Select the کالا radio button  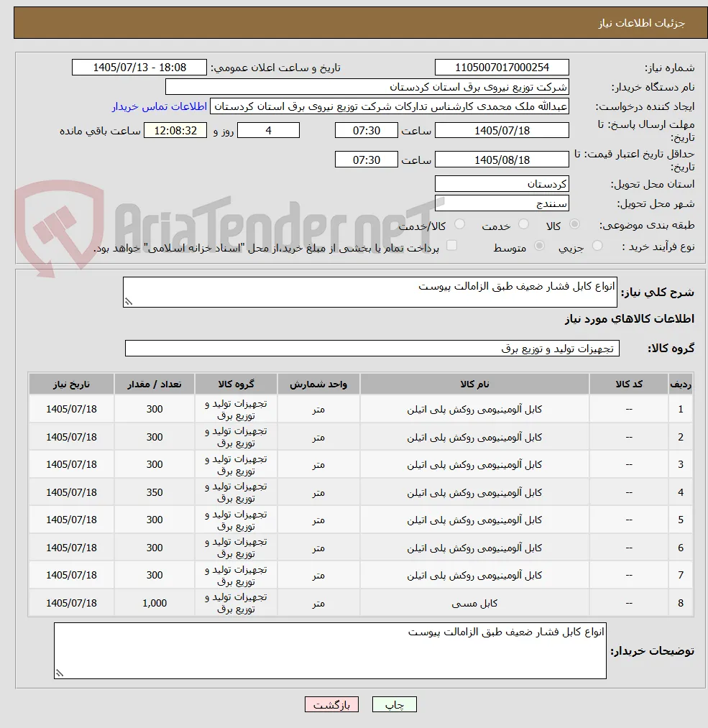[574, 224]
